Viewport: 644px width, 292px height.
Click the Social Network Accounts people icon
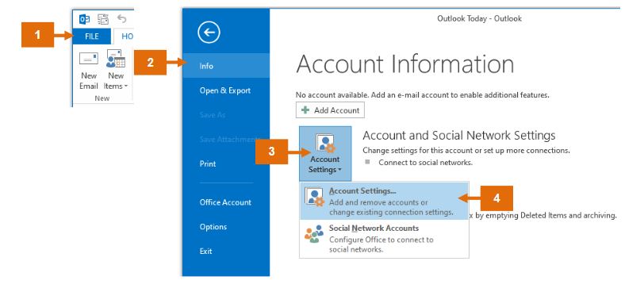point(314,234)
